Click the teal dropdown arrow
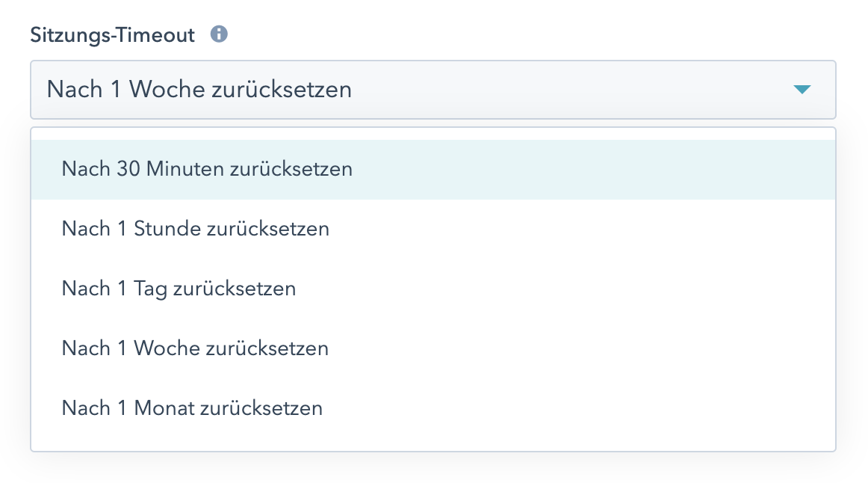868x483 pixels. [802, 90]
